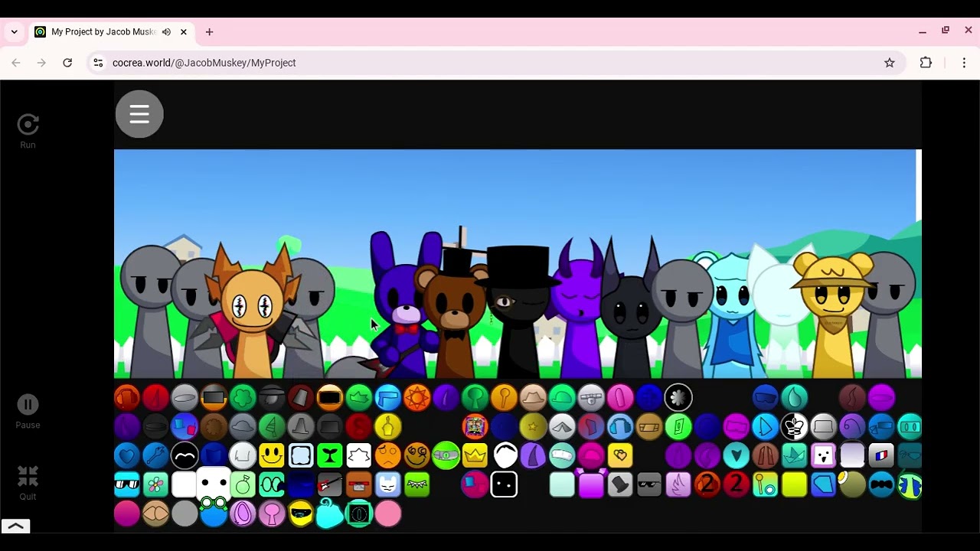The width and height of the screenshot is (980, 551).
Task: View site information icon beside the URL
Action: click(98, 63)
